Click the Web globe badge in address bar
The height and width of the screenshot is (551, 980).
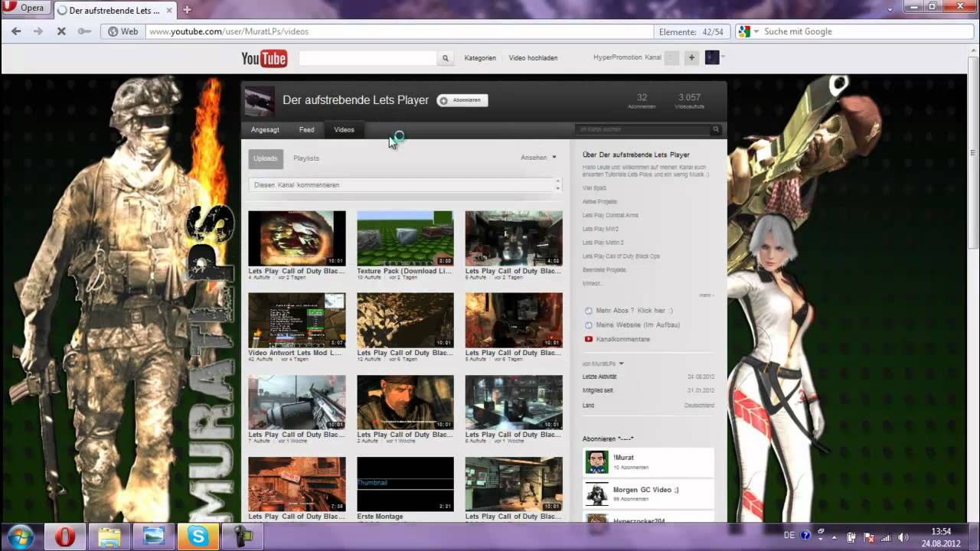123,31
